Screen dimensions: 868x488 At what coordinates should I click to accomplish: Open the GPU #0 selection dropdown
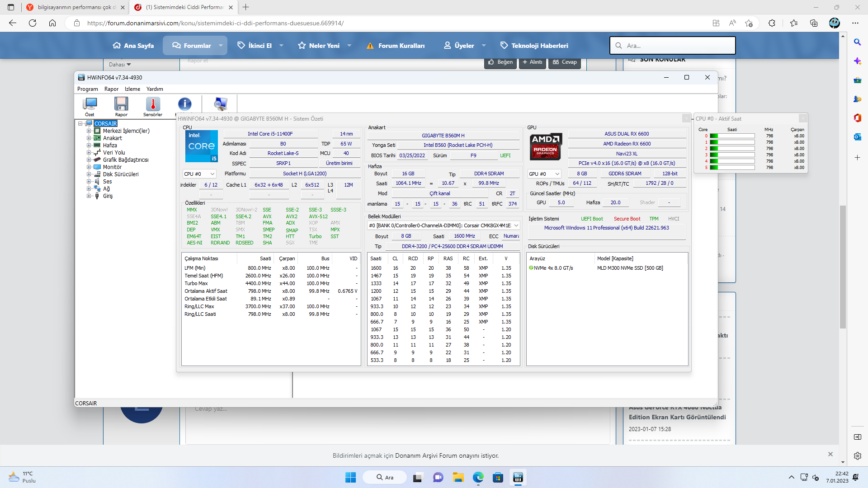[544, 174]
